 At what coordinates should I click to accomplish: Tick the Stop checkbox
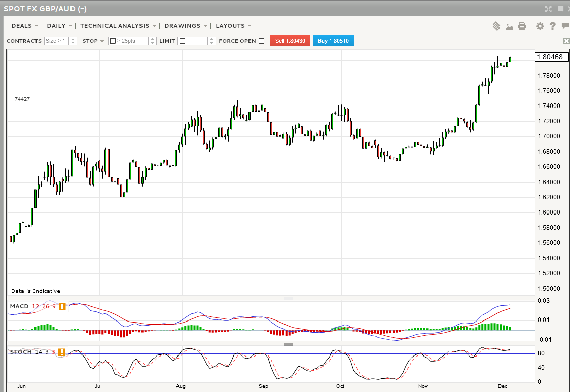(113, 41)
